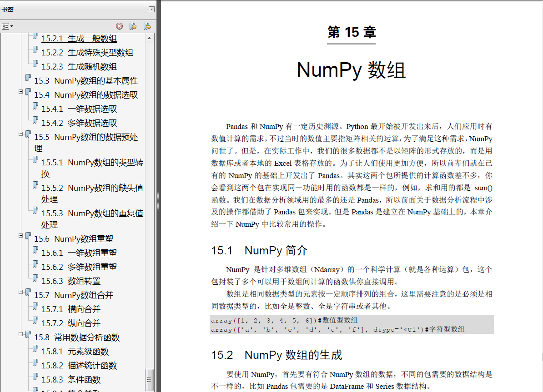Open bookmark 15.8.2 描述统计函数
Viewport: 543px width, 392px height.
79,366
